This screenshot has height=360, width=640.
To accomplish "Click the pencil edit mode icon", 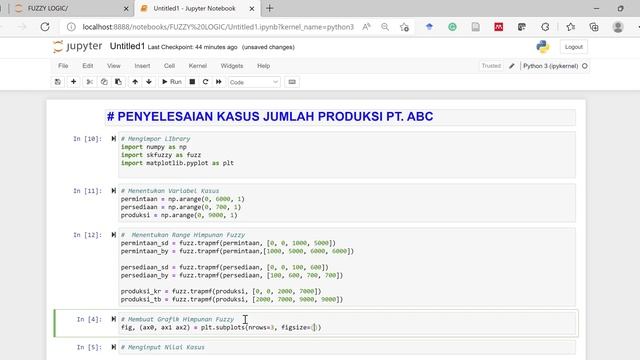I will click(512, 66).
